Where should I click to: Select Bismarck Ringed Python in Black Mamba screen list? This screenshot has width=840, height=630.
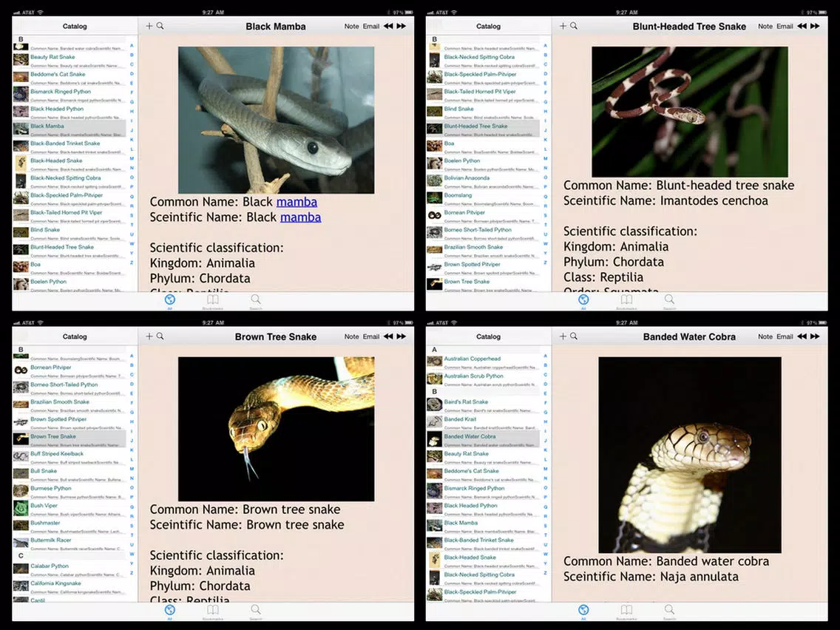tap(70, 95)
